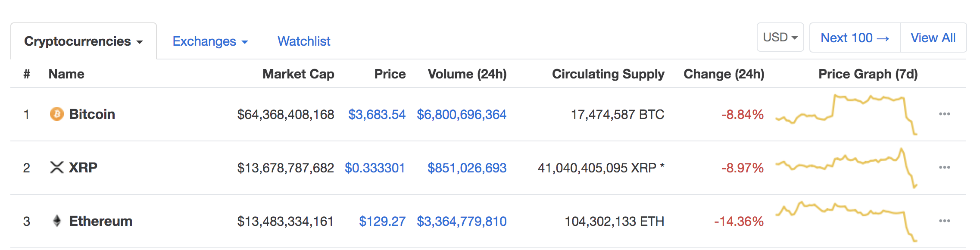This screenshot has width=980, height=250.
Task: Open the Ethereum name link
Action: (x=101, y=221)
